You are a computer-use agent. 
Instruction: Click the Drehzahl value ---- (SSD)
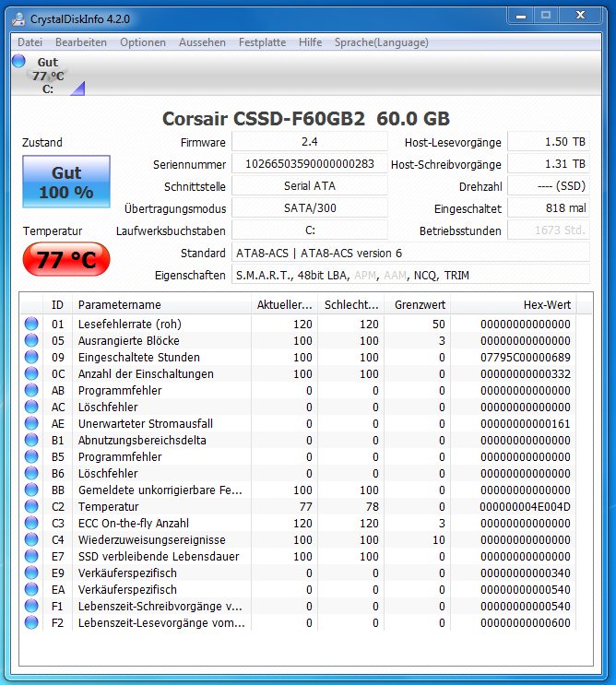tap(549, 186)
